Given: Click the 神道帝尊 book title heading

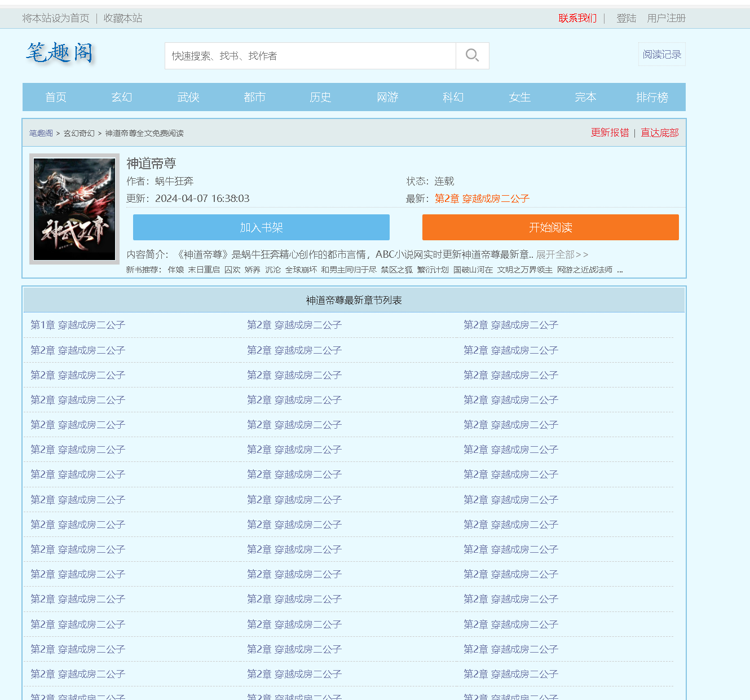Looking at the screenshot, I should pyautogui.click(x=151, y=164).
